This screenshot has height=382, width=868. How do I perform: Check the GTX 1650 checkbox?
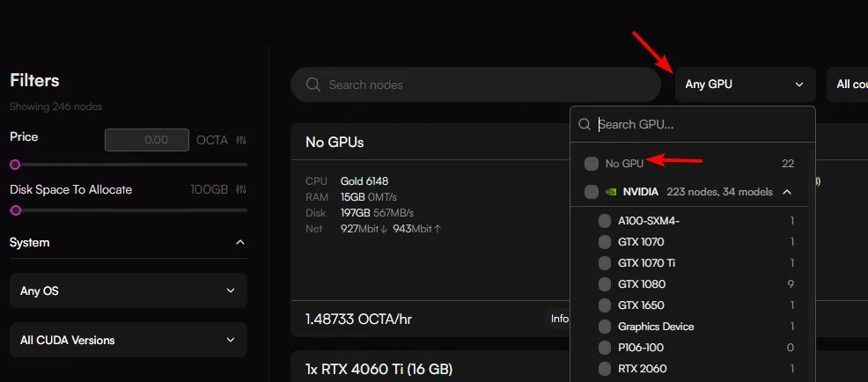click(605, 305)
